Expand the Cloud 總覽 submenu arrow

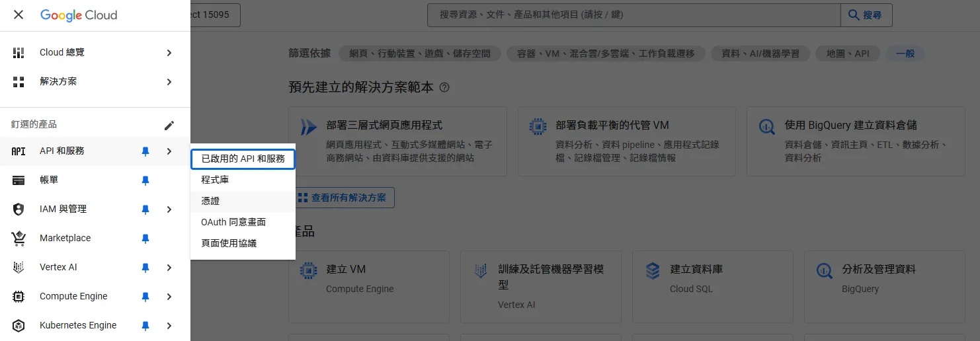point(169,53)
